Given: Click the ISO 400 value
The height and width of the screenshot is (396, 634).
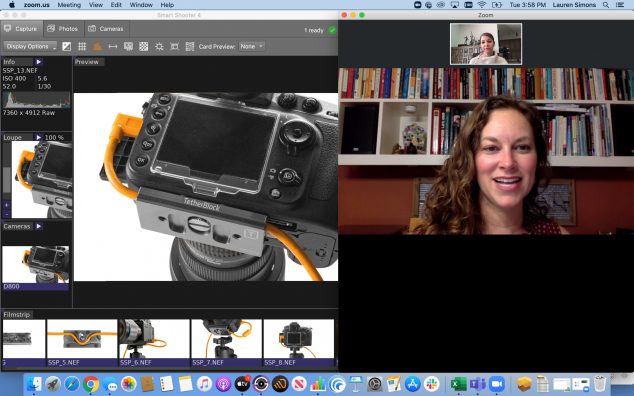Looking at the screenshot, I should (15, 78).
